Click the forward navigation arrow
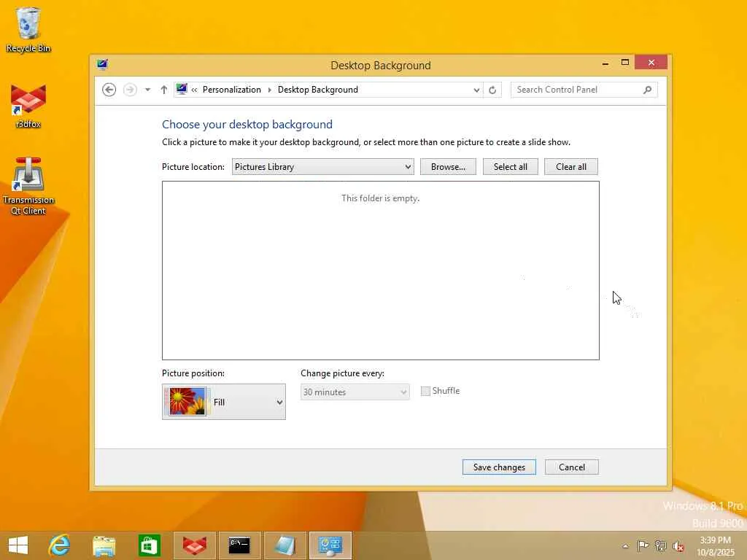 pyautogui.click(x=130, y=90)
